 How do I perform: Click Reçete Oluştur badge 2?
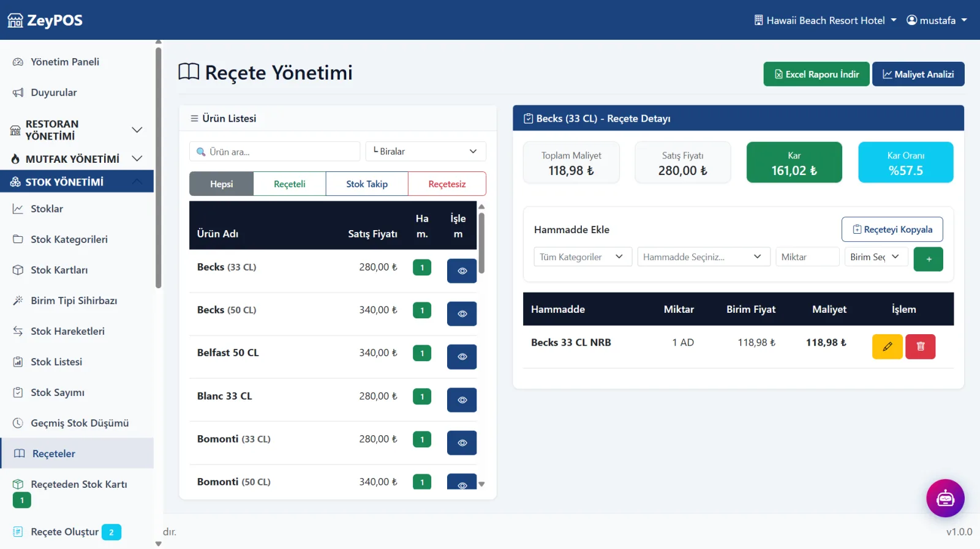point(111,532)
